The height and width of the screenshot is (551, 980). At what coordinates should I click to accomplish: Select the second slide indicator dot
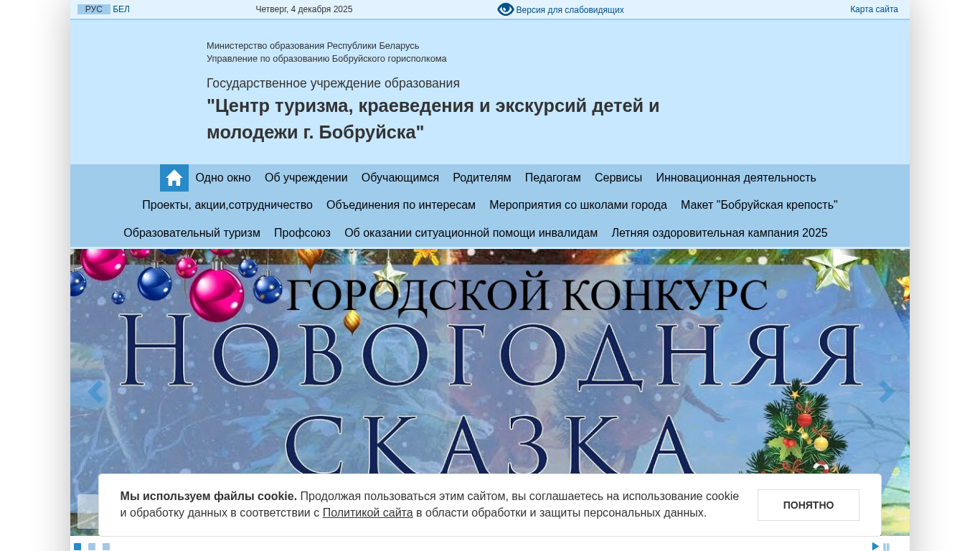coord(92,547)
